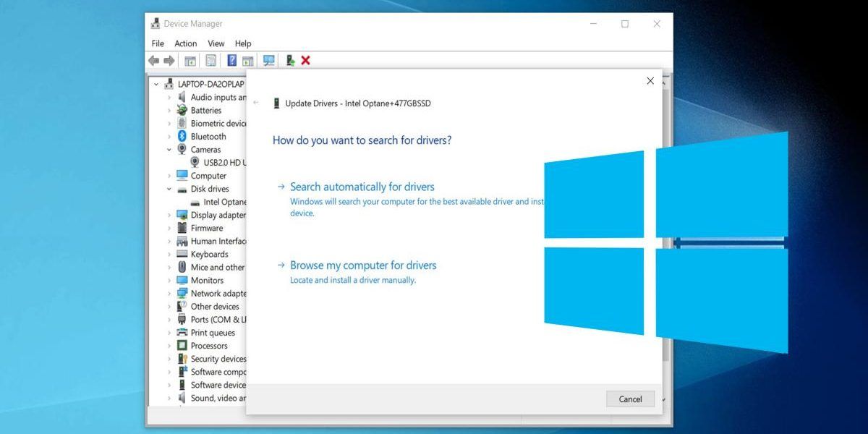Select the Security devices label
This screenshot has width=868, height=434.
click(x=218, y=359)
